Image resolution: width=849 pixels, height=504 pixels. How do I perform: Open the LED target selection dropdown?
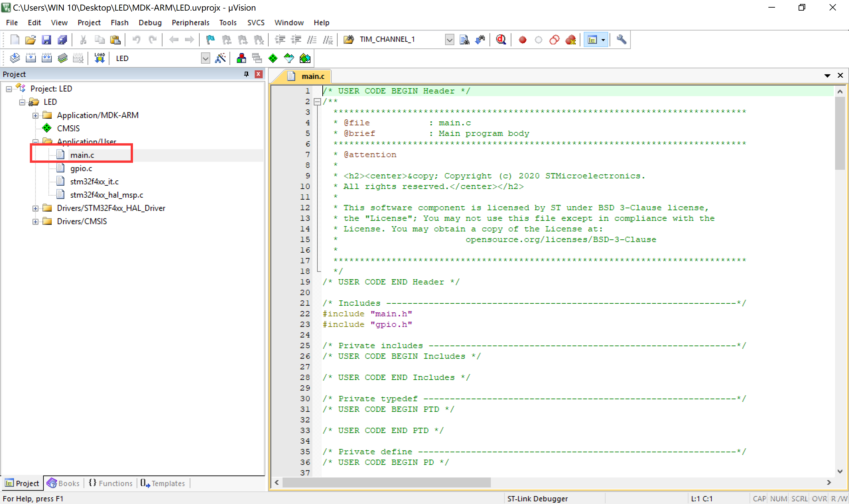click(x=206, y=58)
